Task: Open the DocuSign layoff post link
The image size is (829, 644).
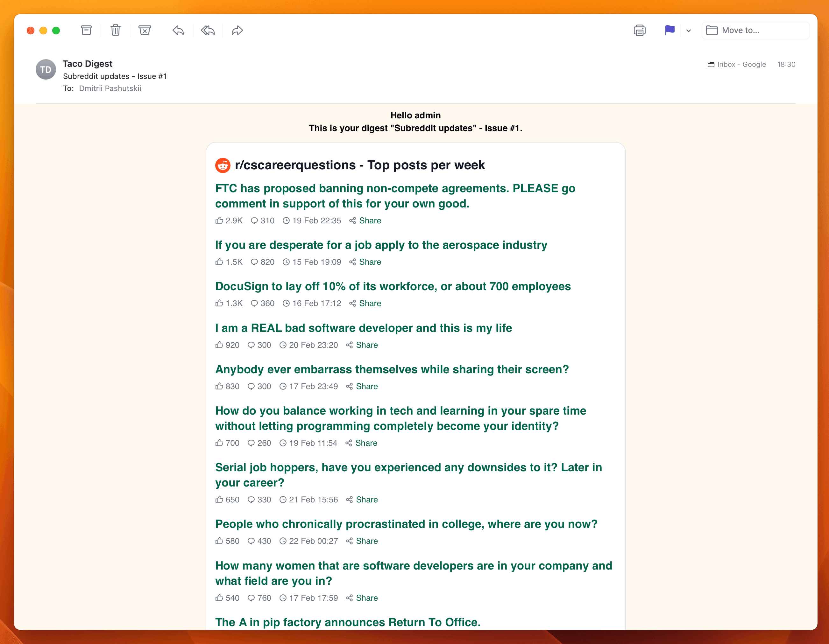Action: point(393,286)
